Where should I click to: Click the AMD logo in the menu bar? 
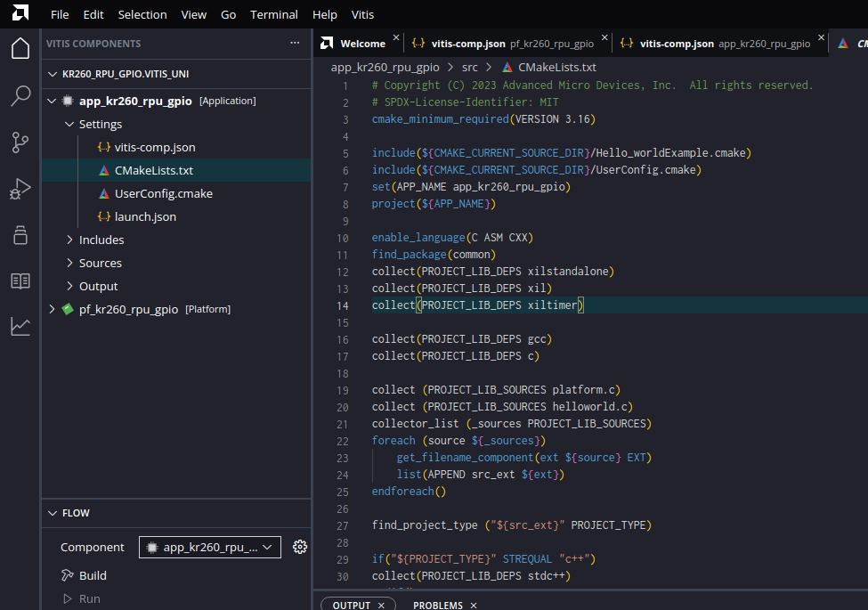tap(20, 12)
